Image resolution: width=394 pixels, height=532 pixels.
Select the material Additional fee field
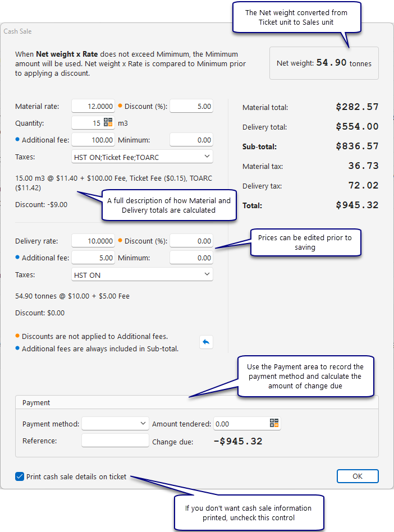(93, 140)
